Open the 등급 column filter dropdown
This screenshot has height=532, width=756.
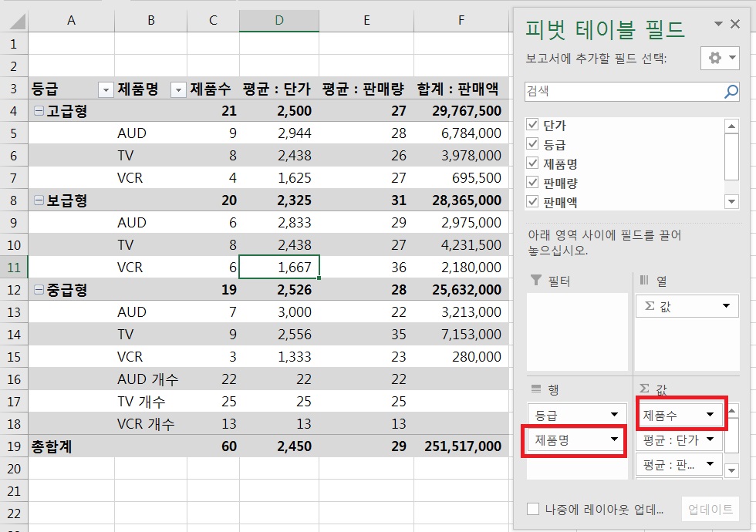click(106, 89)
